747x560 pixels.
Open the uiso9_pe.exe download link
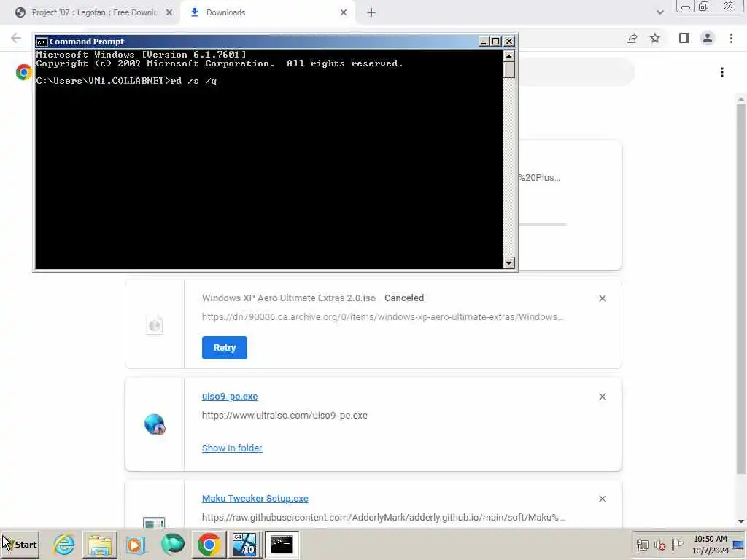(230, 396)
